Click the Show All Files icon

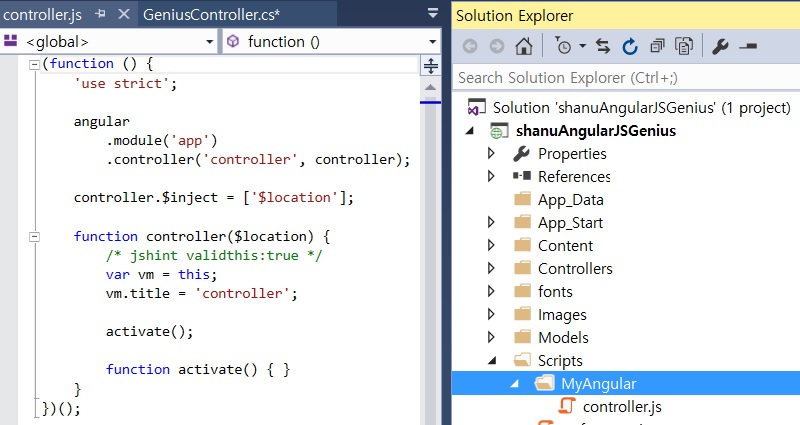[684, 46]
